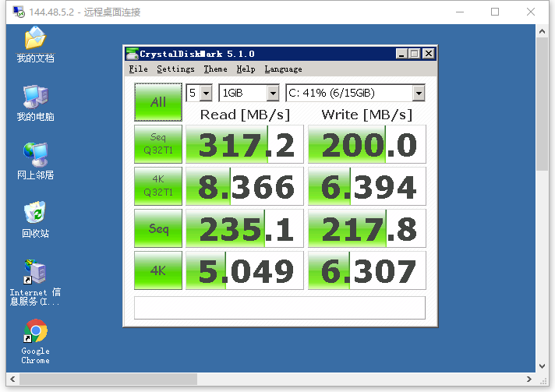Expand the C: drive selection dropdown

click(x=419, y=94)
